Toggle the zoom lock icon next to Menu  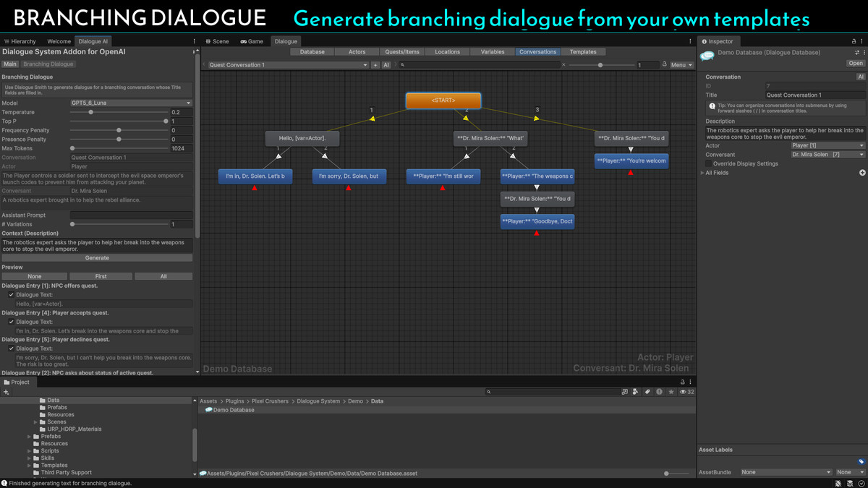click(x=664, y=65)
